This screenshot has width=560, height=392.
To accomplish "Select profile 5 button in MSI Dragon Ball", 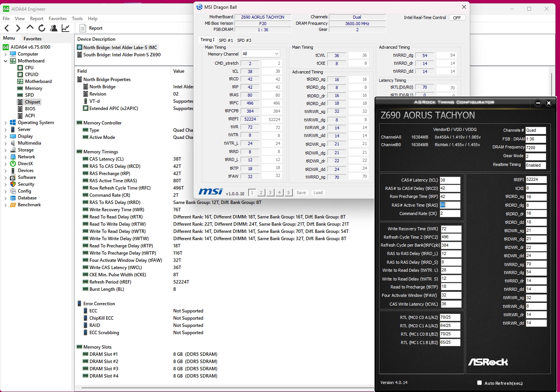I will coord(289,193).
